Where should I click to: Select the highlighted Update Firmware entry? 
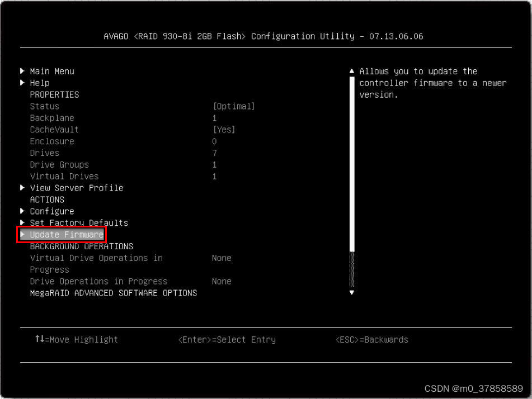coord(62,235)
